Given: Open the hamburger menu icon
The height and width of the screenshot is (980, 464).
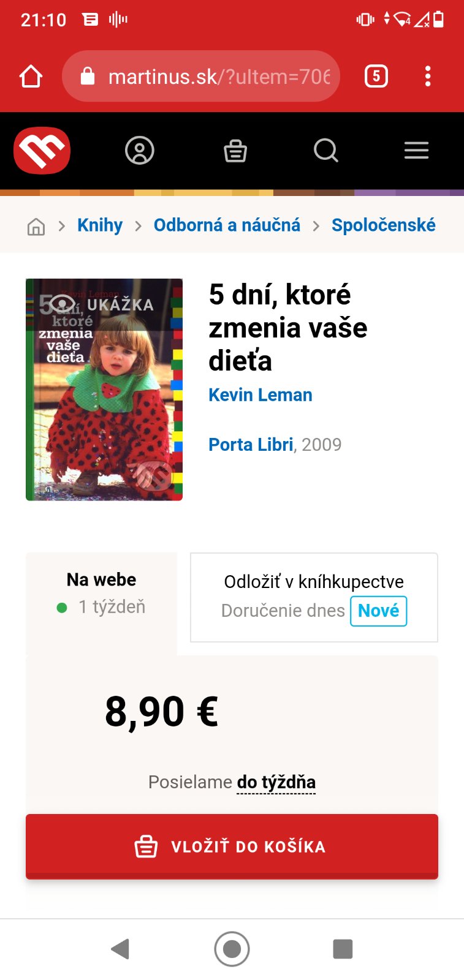Looking at the screenshot, I should tap(416, 151).
